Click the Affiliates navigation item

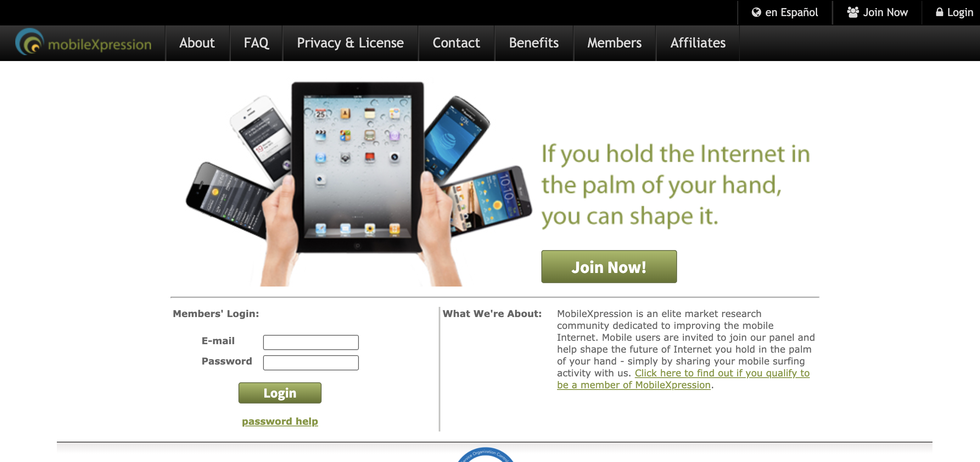[697, 42]
